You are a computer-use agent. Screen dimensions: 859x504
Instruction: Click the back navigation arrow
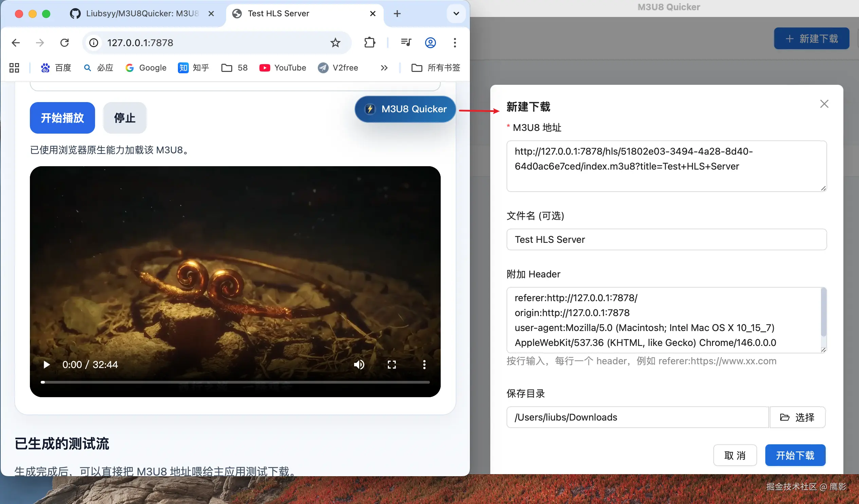coord(16,43)
